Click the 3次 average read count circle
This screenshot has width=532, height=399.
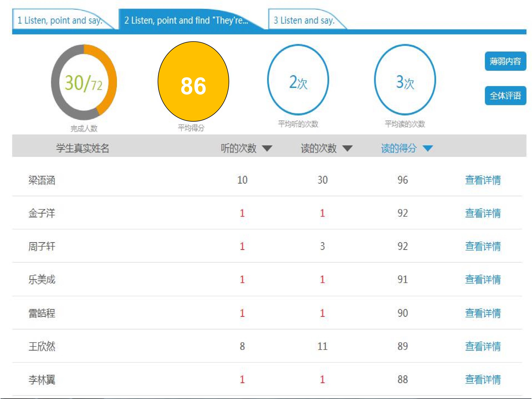click(405, 80)
